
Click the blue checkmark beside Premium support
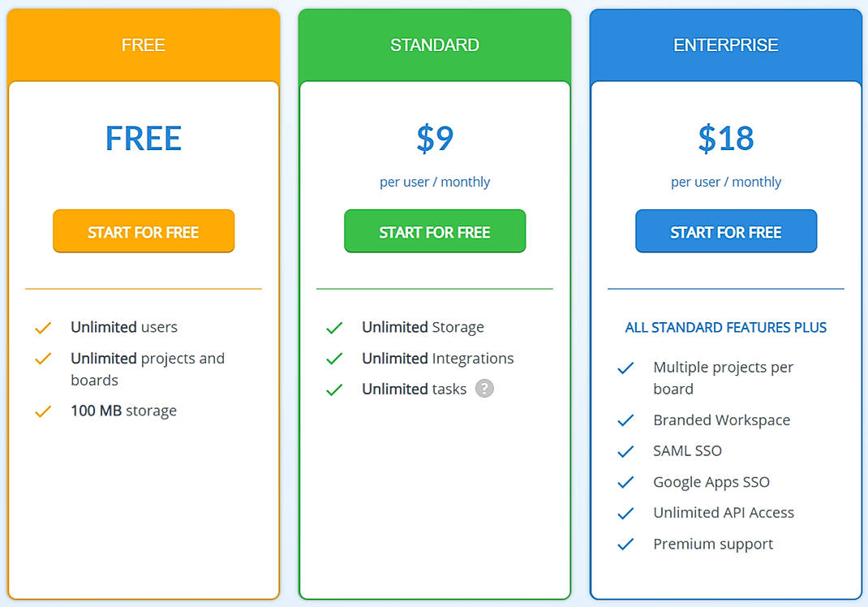625,545
